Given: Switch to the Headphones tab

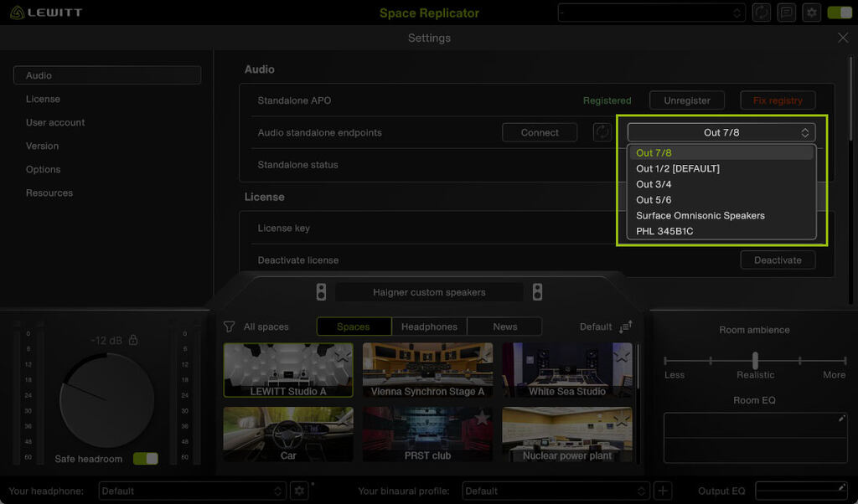Looking at the screenshot, I should click(429, 327).
